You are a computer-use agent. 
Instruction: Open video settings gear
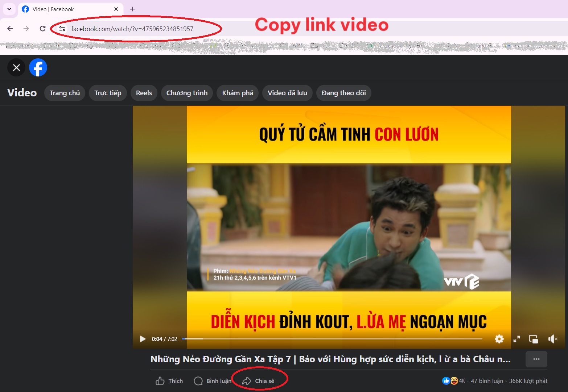pos(499,339)
